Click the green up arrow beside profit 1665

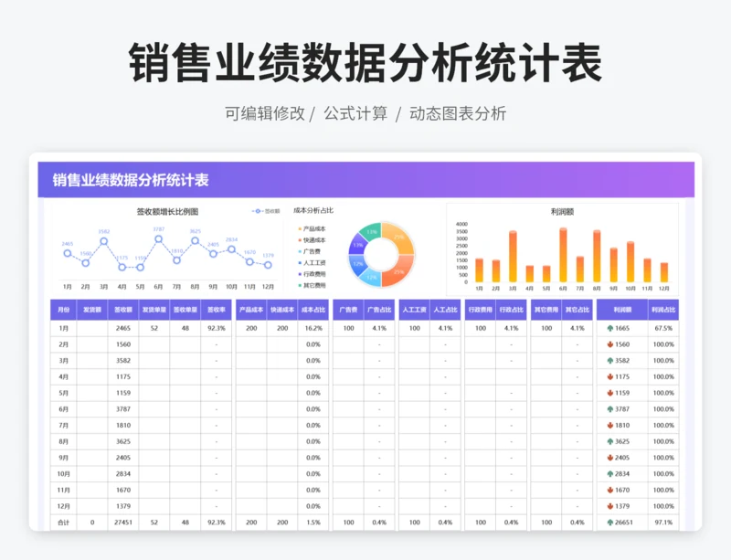[x=609, y=328]
